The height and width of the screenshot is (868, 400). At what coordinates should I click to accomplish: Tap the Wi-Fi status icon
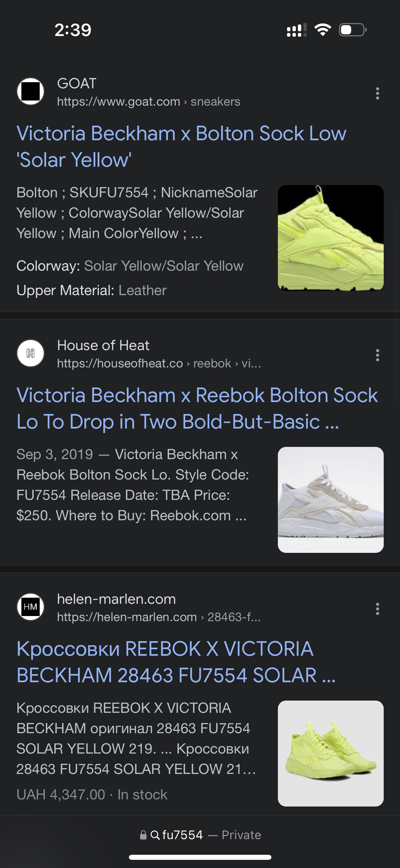click(323, 30)
